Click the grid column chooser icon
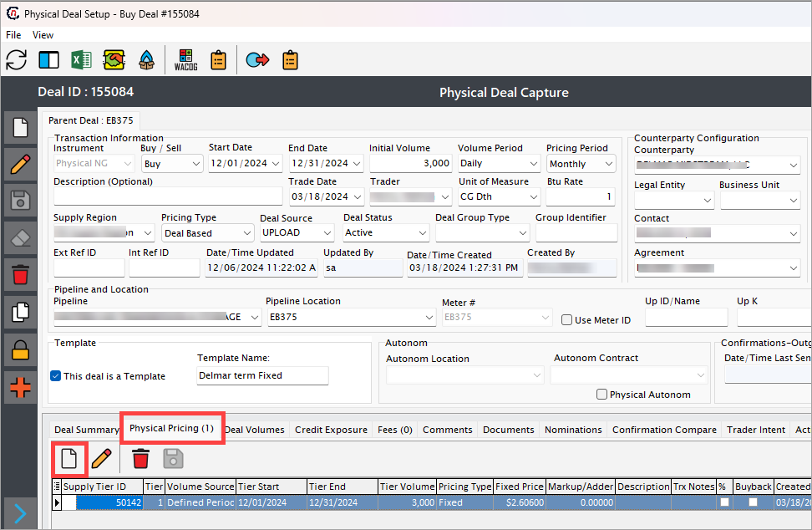The height and width of the screenshot is (530, 812). 57,487
